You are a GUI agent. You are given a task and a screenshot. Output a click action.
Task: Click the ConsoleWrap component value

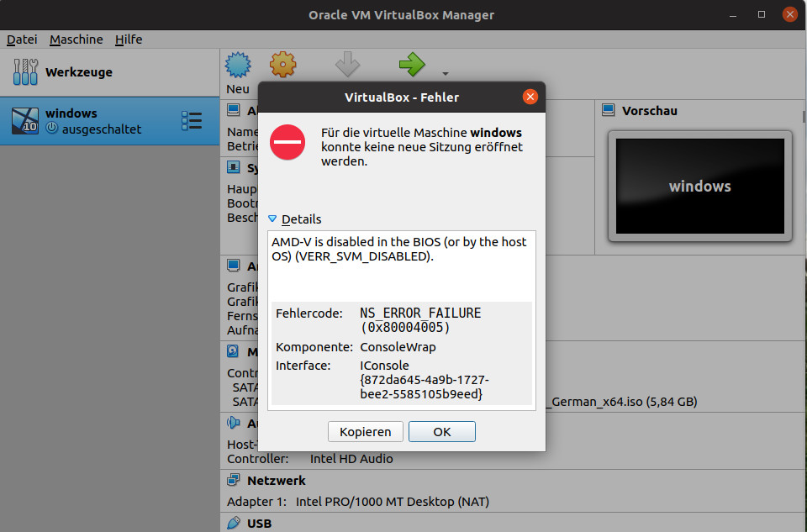click(x=398, y=347)
